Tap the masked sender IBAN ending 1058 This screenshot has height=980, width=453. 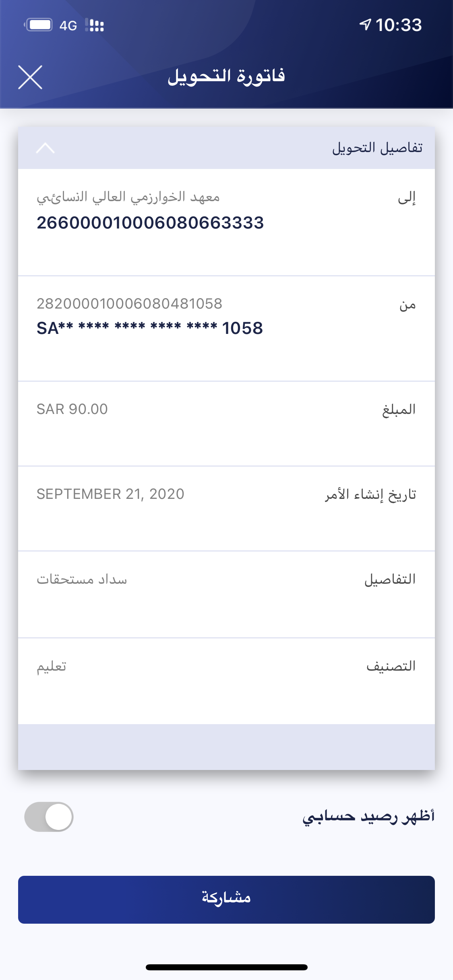point(150,328)
